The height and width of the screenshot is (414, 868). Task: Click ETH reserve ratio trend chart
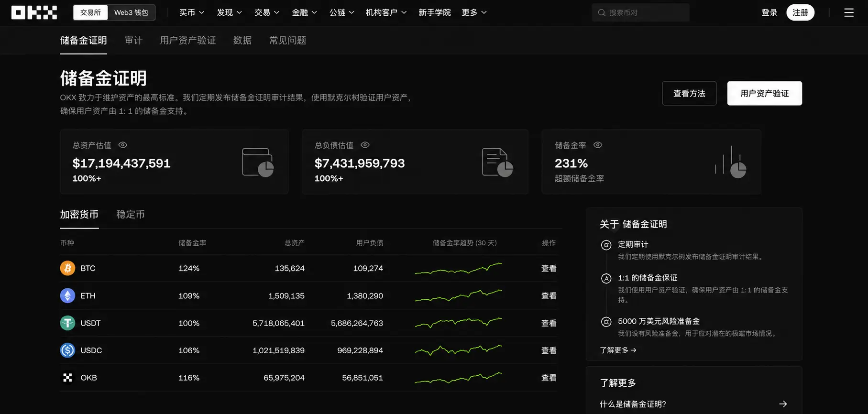point(458,295)
